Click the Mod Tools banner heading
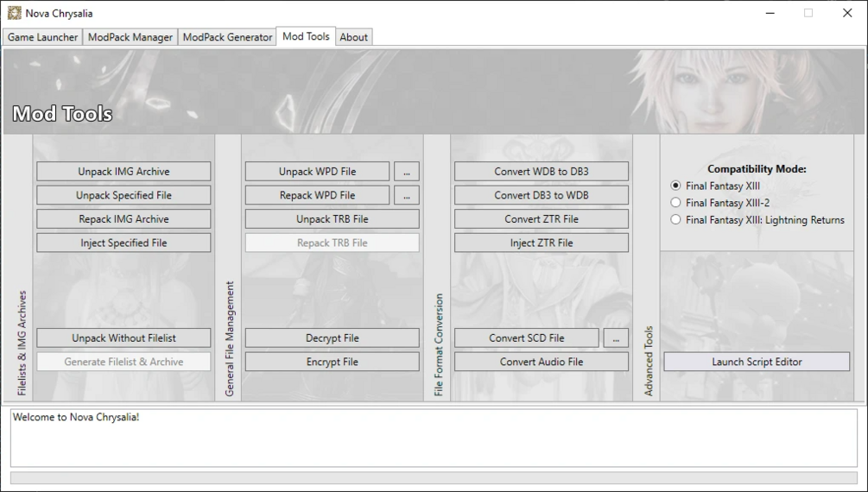This screenshot has width=868, height=492. pyautogui.click(x=62, y=114)
